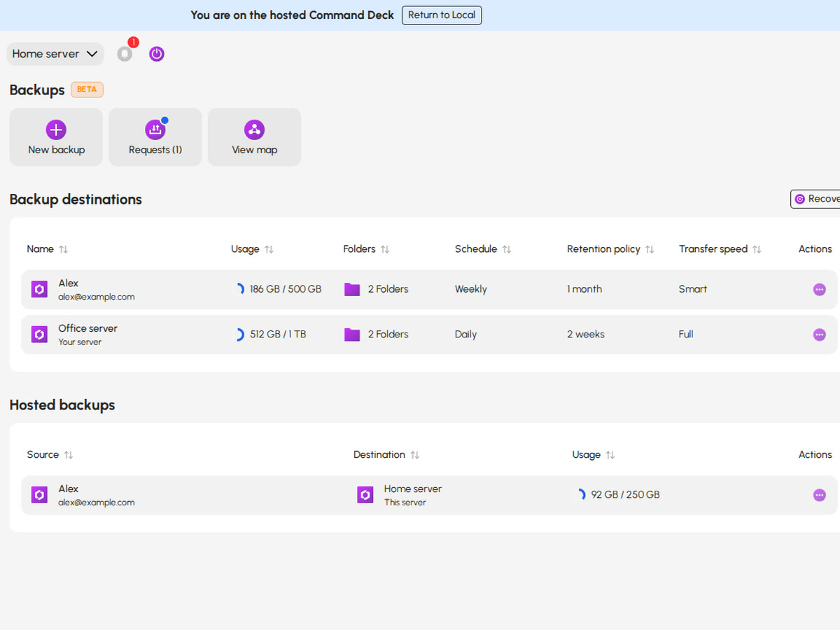Click the 'Daily' schedule value
Viewport: 840px width, 630px height.
[x=465, y=335]
